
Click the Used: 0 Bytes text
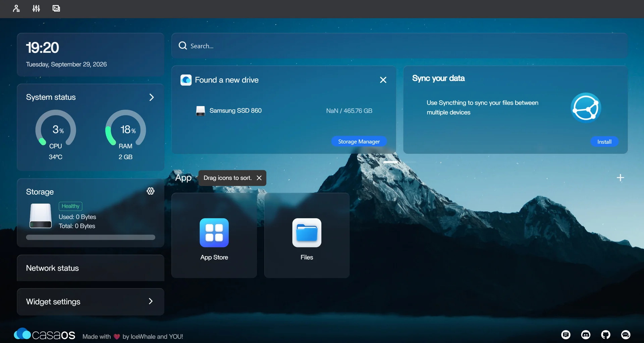(x=77, y=217)
